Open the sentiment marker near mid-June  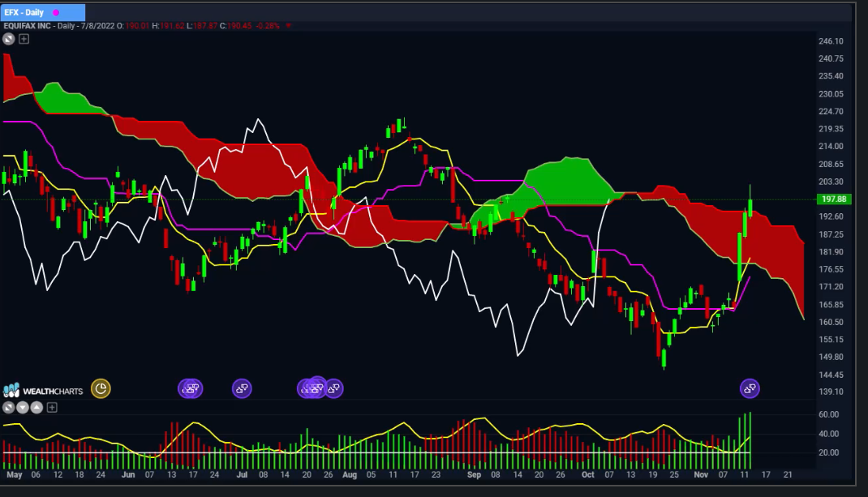pyautogui.click(x=191, y=388)
